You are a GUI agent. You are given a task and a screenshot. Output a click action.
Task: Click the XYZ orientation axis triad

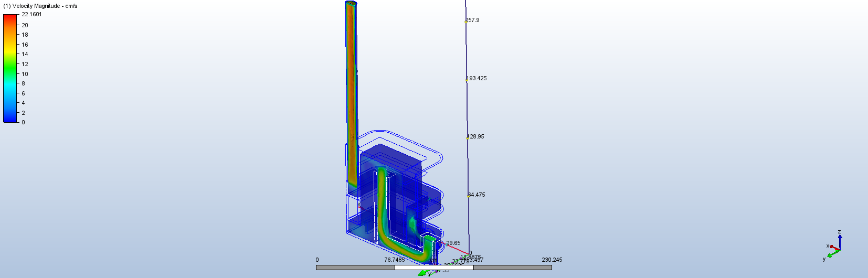pos(833,245)
